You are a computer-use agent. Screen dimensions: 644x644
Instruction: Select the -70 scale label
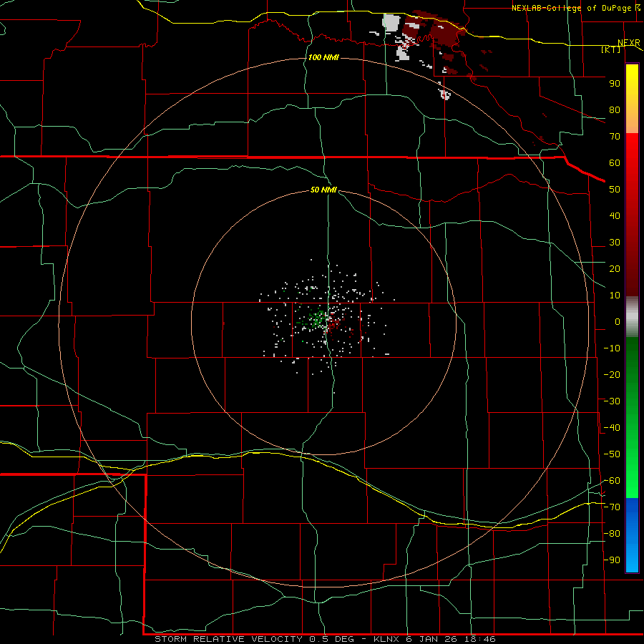(612, 507)
